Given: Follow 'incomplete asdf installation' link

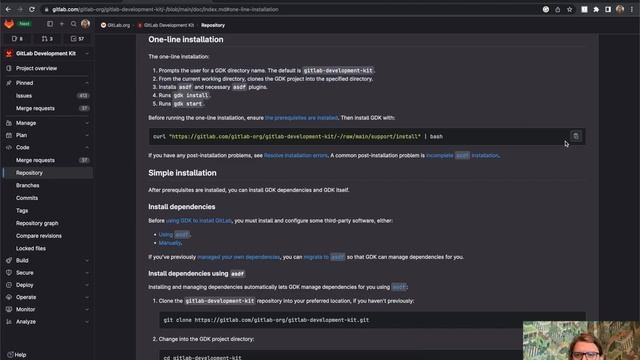Looking at the screenshot, I should [462, 156].
